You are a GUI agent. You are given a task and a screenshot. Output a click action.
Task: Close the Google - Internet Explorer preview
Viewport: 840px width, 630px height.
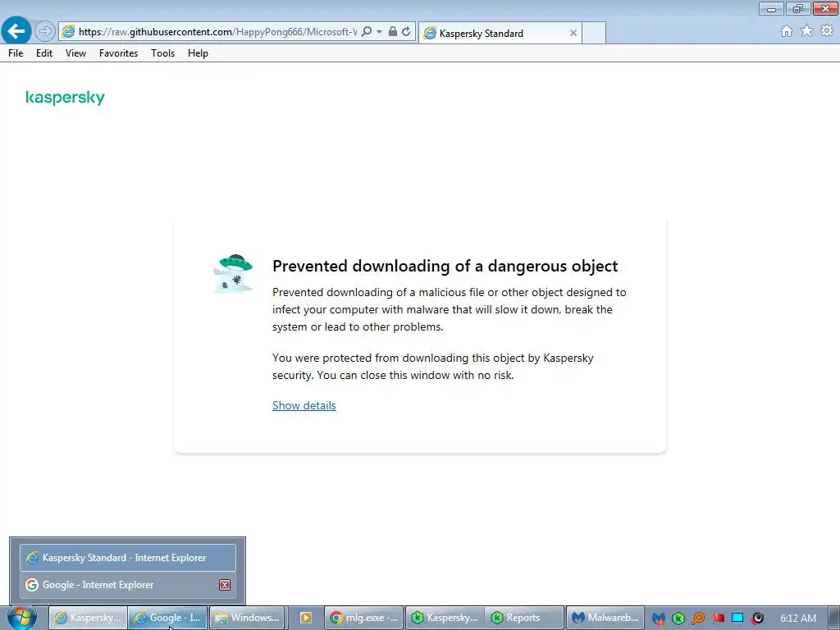coord(225,585)
